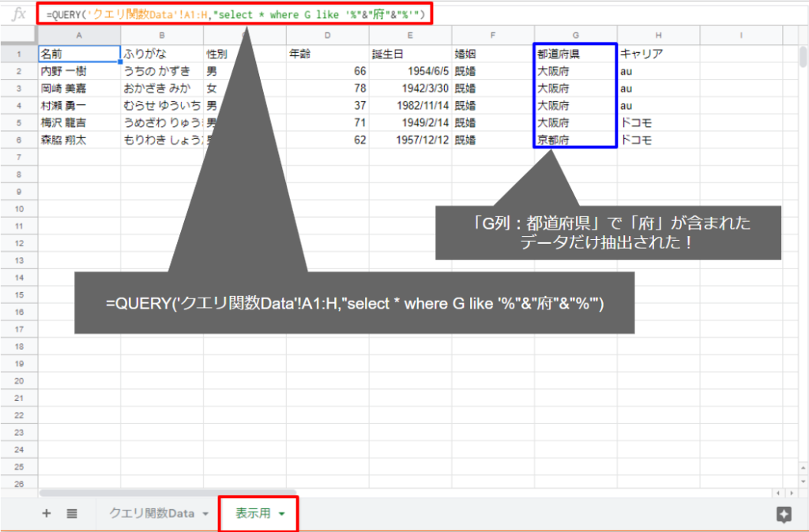This screenshot has height=532, width=809.
Task: Select row 12 header
Action: coord(19,243)
